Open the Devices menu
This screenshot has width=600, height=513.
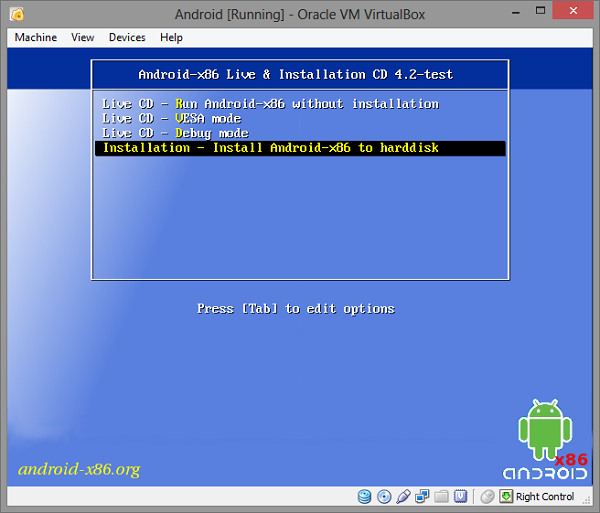click(x=127, y=37)
